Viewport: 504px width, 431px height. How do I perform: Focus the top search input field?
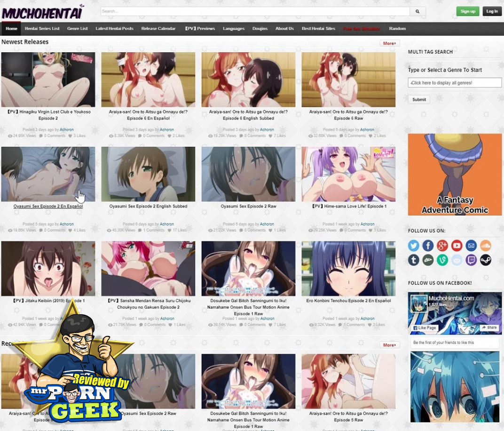coord(255,11)
